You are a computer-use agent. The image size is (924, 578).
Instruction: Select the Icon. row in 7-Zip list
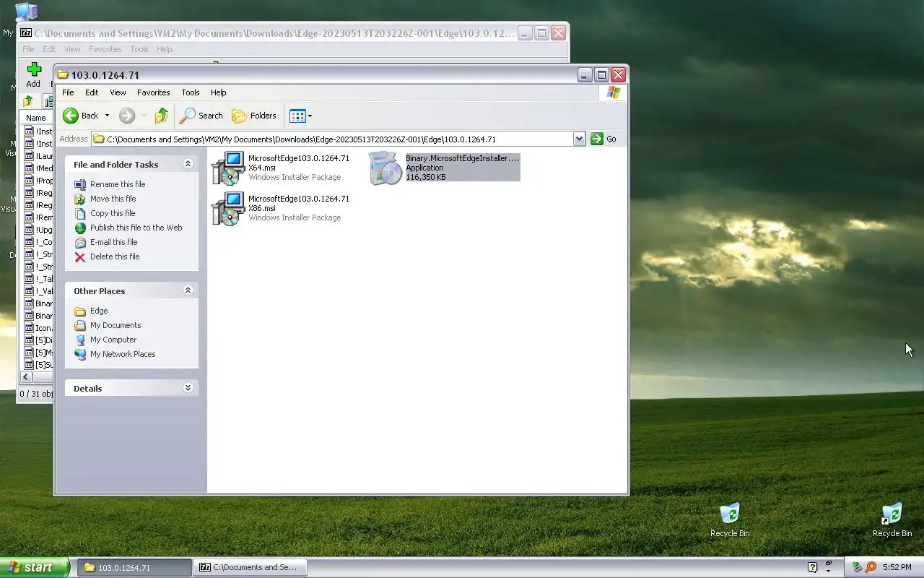click(x=38, y=328)
